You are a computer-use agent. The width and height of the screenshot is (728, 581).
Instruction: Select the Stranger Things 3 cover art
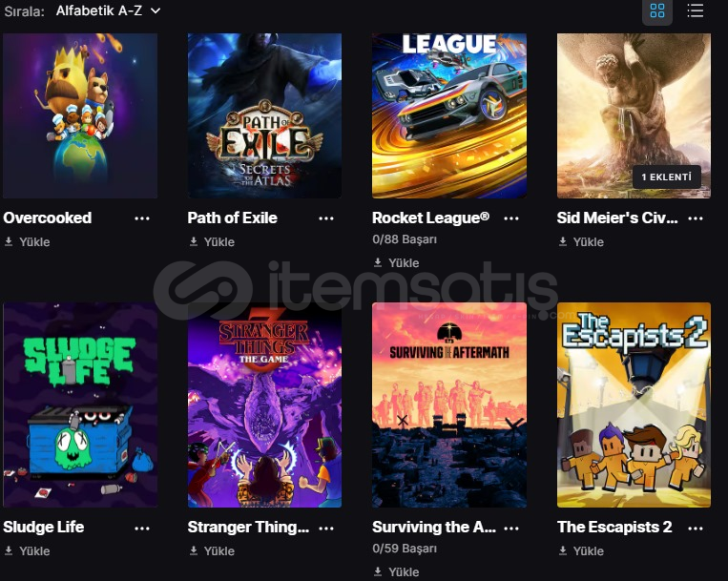264,405
